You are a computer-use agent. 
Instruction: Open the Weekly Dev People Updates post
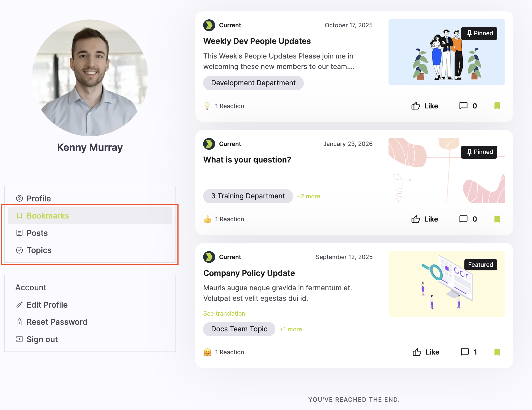tap(257, 41)
